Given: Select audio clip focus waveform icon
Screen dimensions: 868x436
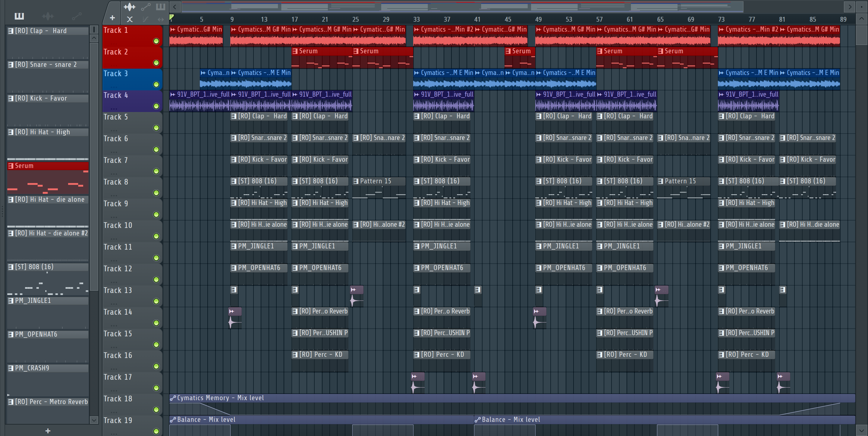Looking at the screenshot, I should [129, 7].
